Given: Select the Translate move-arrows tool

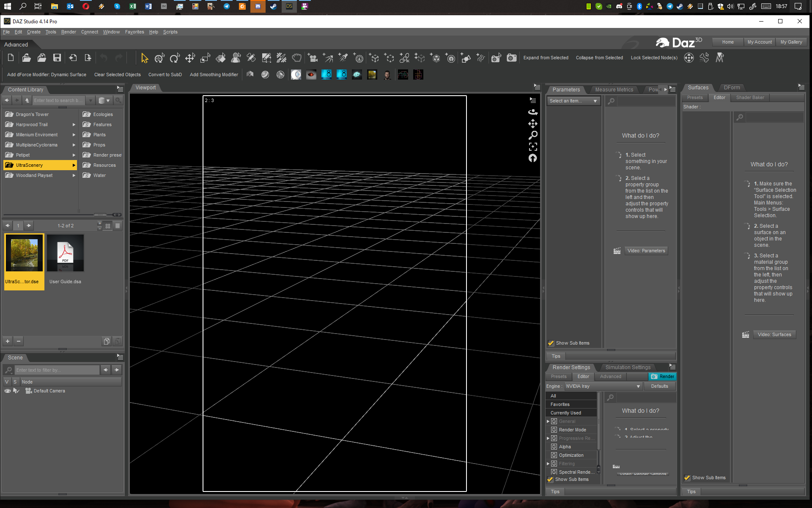Looking at the screenshot, I should pyautogui.click(x=190, y=58).
